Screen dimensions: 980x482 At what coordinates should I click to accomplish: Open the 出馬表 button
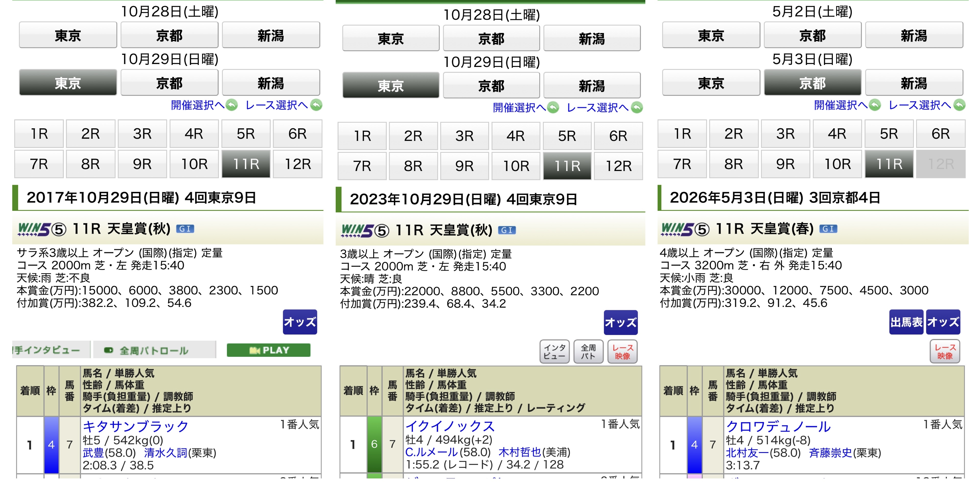[x=906, y=322]
